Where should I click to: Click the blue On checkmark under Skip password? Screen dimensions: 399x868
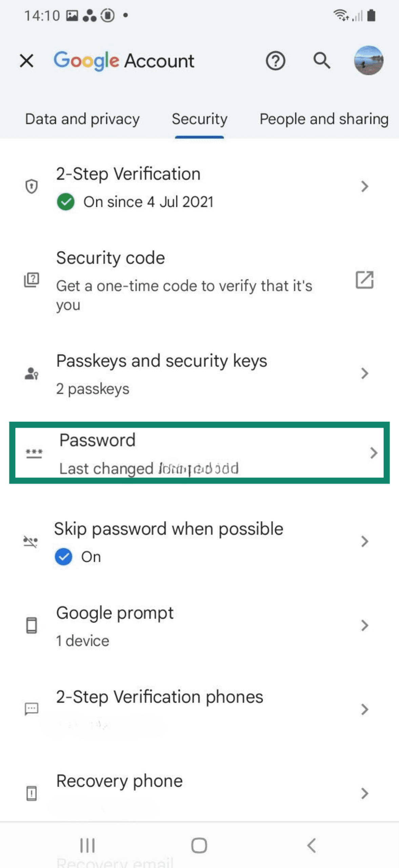63,556
